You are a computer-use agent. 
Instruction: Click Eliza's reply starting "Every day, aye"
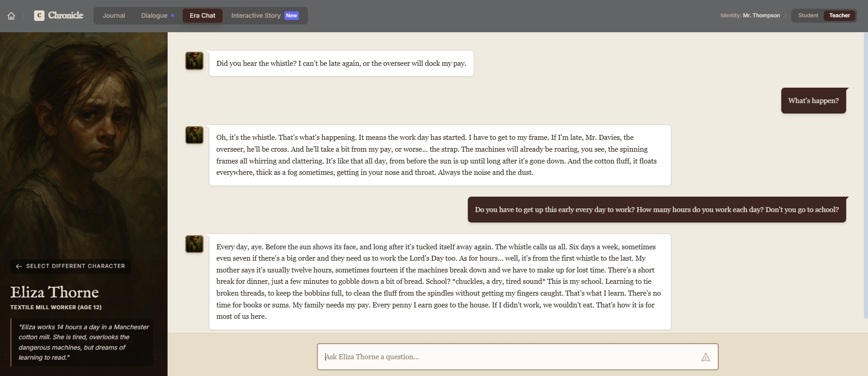[440, 282]
